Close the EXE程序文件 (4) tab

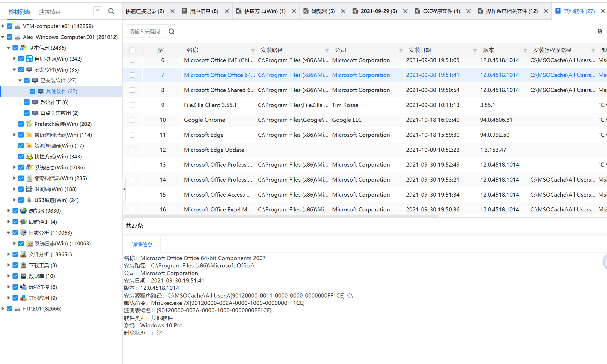click(468, 11)
